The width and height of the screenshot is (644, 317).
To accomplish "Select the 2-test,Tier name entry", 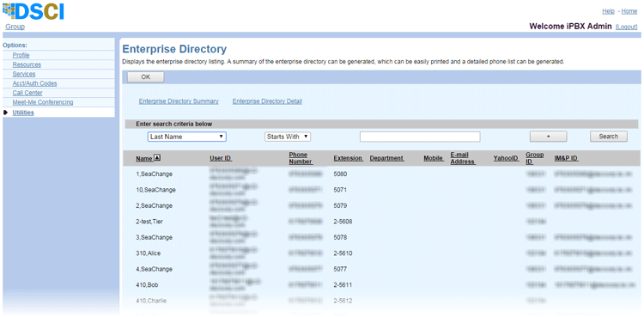I will [149, 222].
